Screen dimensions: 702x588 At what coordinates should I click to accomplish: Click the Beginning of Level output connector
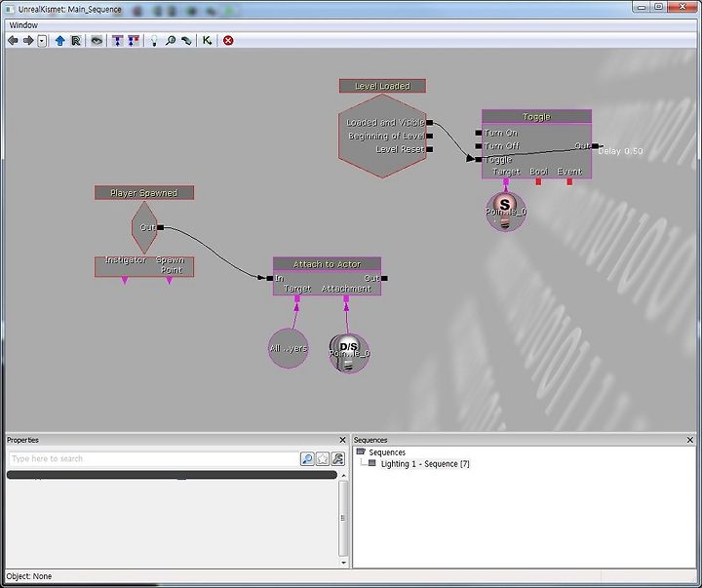429,136
